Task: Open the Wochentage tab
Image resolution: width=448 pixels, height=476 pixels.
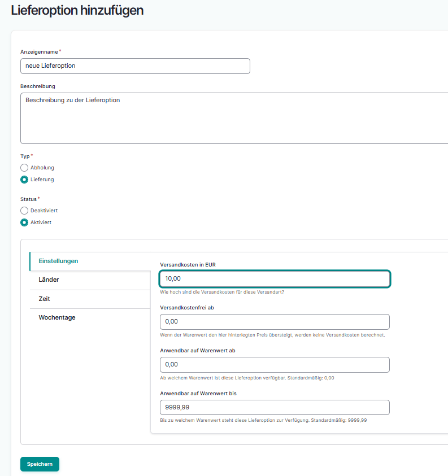Action: (56, 317)
